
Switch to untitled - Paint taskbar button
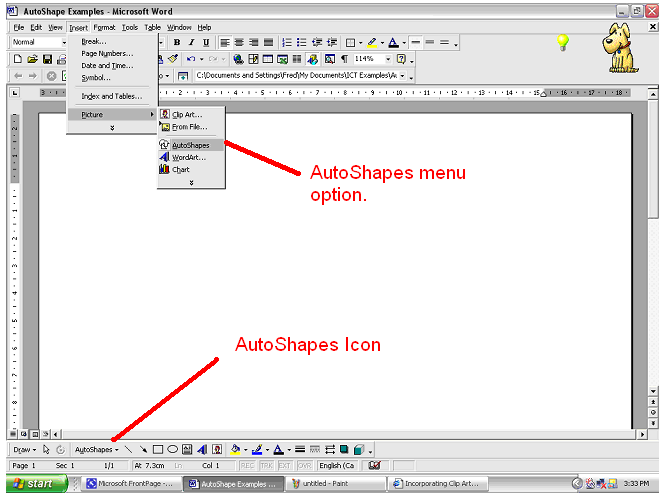(336, 484)
